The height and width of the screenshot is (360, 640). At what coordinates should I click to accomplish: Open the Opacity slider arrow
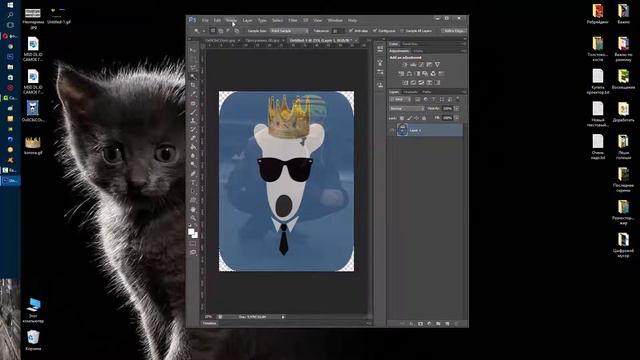pos(457,109)
